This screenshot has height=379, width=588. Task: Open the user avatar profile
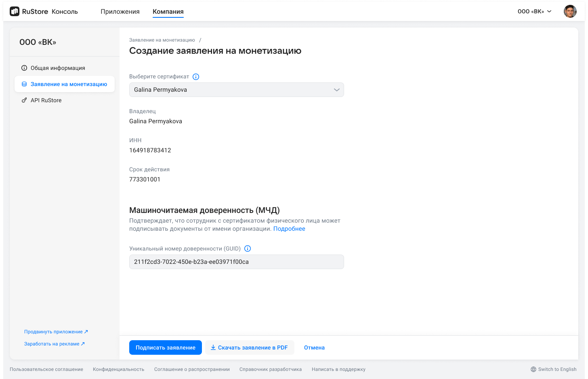(570, 11)
